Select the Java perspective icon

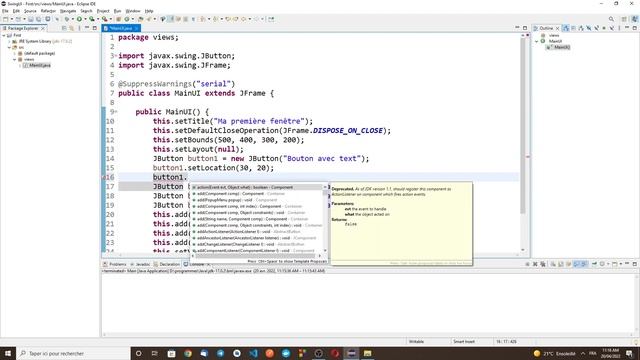point(635,19)
